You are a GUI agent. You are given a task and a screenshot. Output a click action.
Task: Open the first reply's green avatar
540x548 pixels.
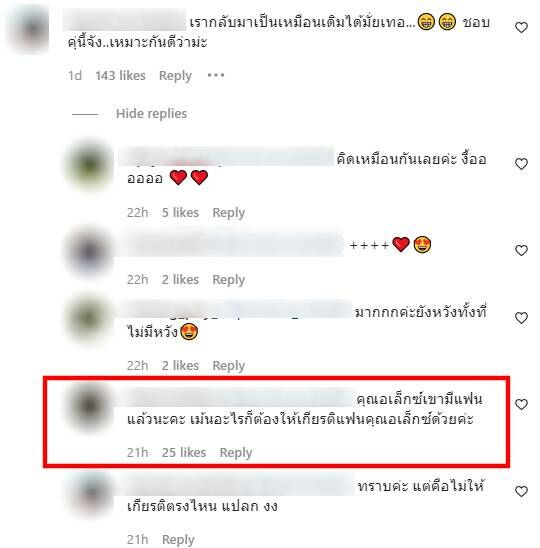point(89,165)
